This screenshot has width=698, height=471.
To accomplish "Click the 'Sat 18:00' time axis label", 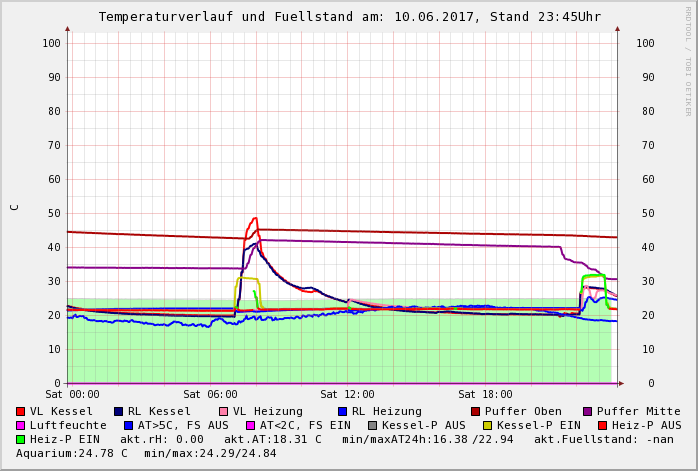I will pyautogui.click(x=484, y=395).
